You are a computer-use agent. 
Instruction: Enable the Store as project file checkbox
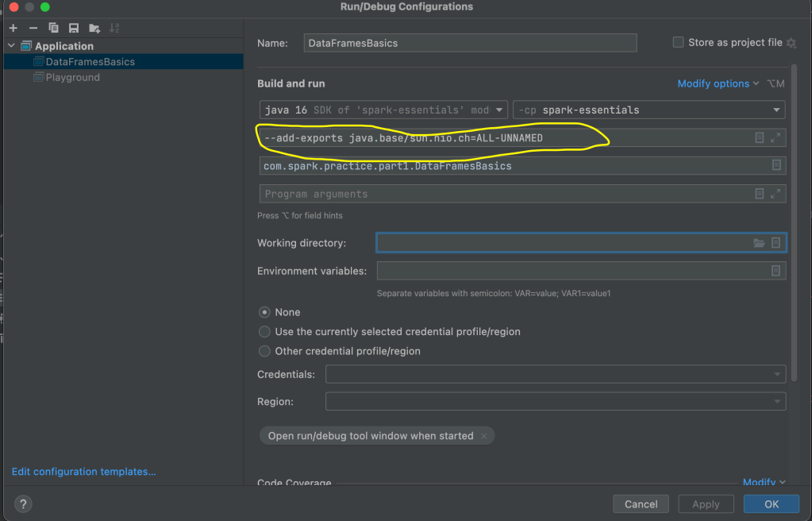coord(678,43)
